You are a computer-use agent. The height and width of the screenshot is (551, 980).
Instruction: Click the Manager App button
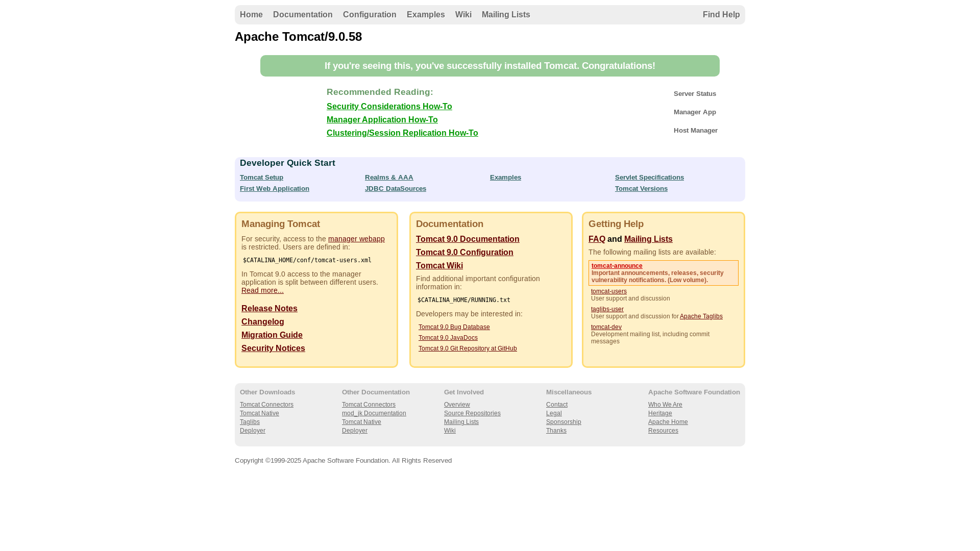(x=695, y=112)
